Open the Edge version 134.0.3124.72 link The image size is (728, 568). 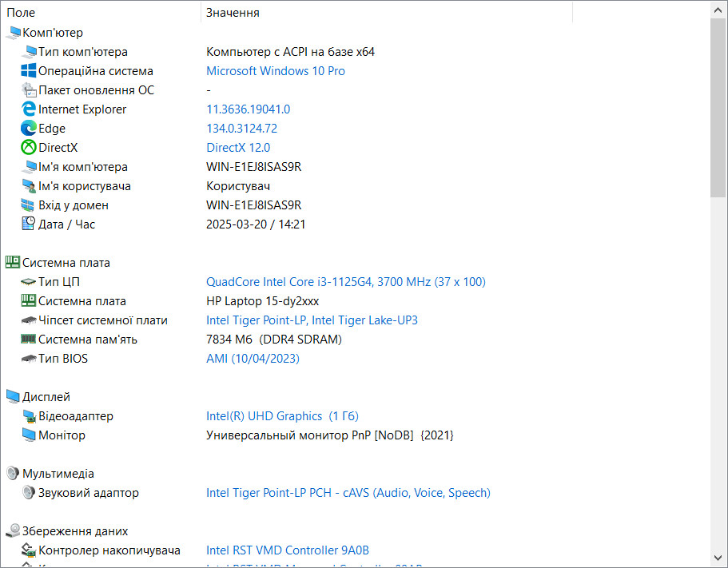point(241,128)
